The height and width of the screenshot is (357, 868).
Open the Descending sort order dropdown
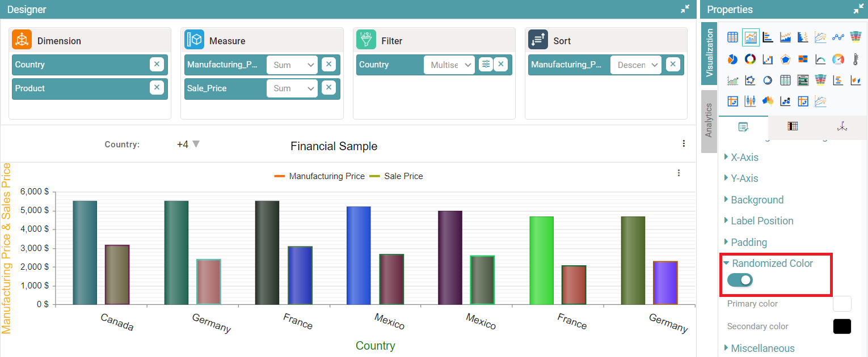(x=636, y=65)
